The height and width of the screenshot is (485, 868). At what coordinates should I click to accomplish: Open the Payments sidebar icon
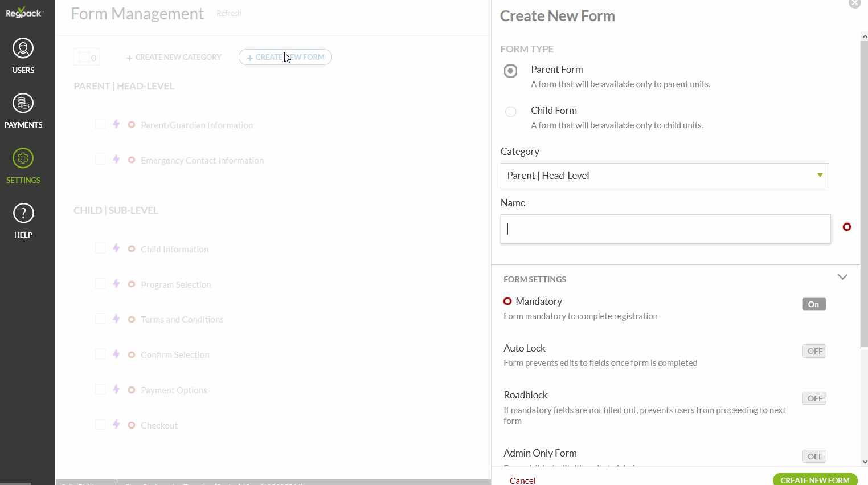pos(23,104)
